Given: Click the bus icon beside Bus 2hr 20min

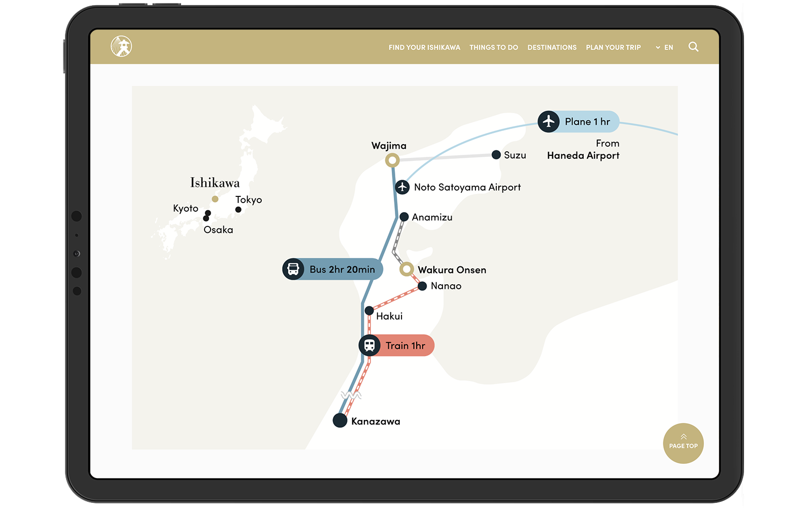Looking at the screenshot, I should (x=293, y=269).
